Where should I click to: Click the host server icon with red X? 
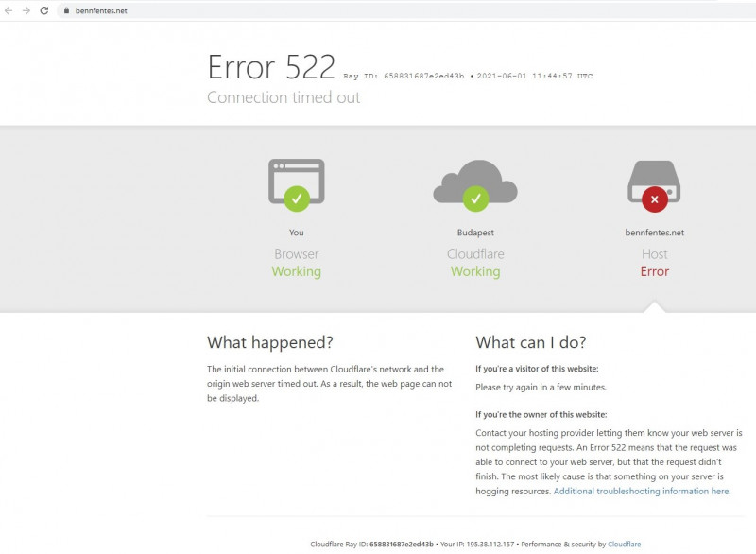click(x=654, y=186)
